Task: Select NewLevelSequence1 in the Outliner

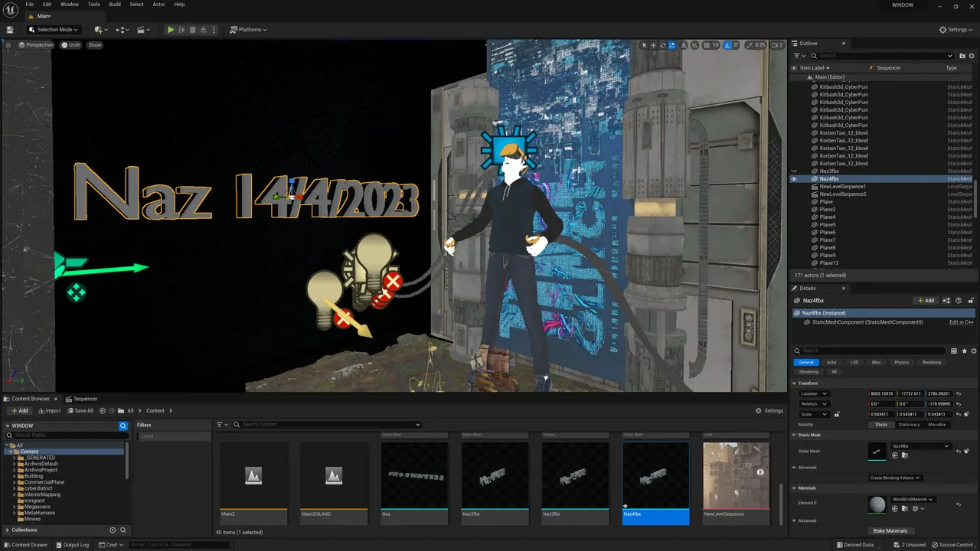Action: (842, 187)
